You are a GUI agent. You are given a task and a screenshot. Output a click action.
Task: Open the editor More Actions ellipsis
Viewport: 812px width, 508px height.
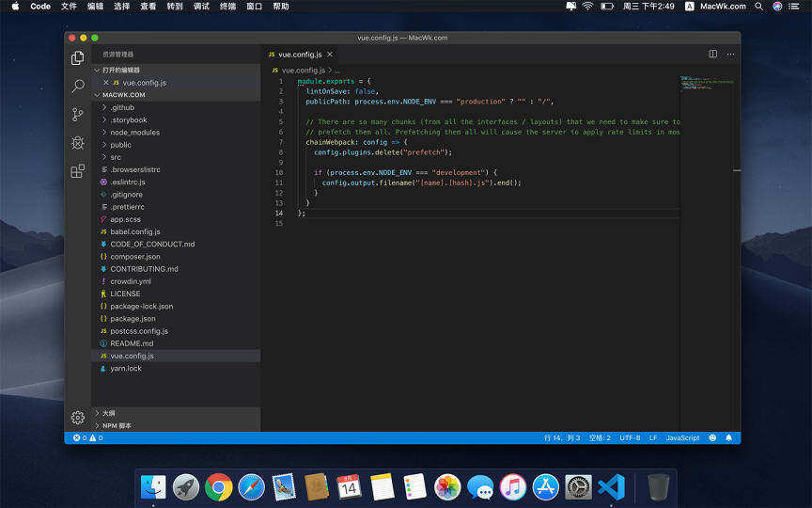(x=730, y=55)
